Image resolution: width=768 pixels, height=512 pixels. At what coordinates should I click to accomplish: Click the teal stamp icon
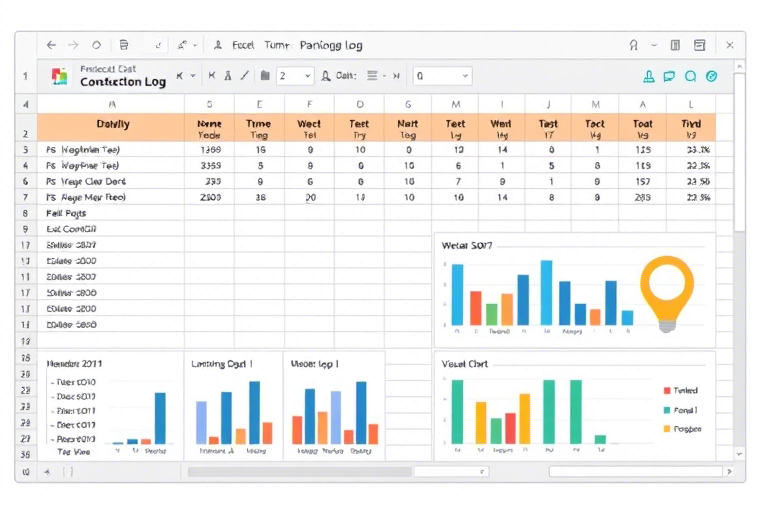pos(649,76)
